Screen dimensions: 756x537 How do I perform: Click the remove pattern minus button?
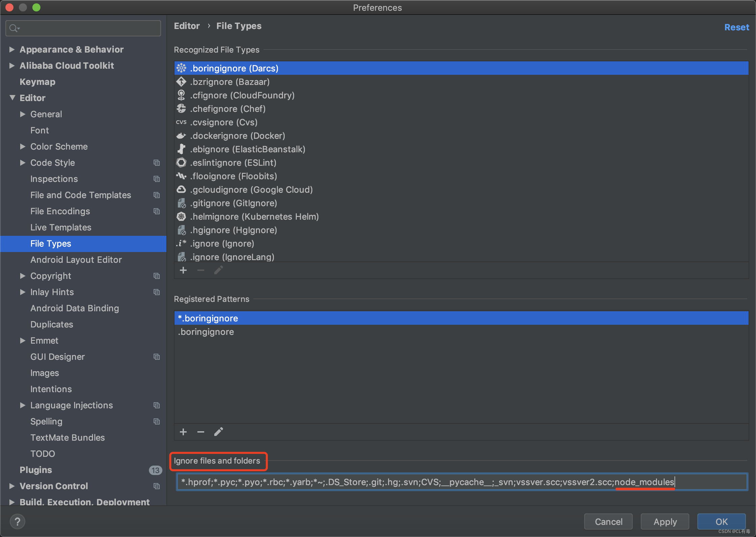click(x=200, y=432)
